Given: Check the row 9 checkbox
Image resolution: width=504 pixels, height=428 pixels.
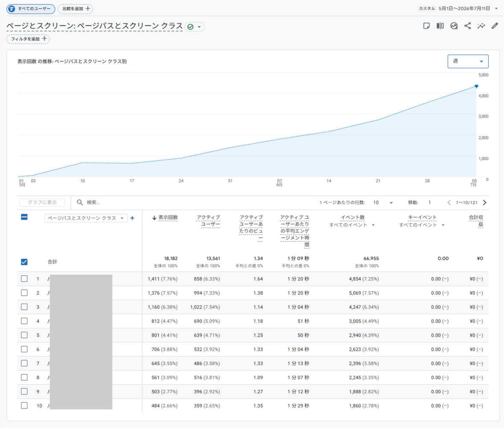Looking at the screenshot, I should point(24,392).
